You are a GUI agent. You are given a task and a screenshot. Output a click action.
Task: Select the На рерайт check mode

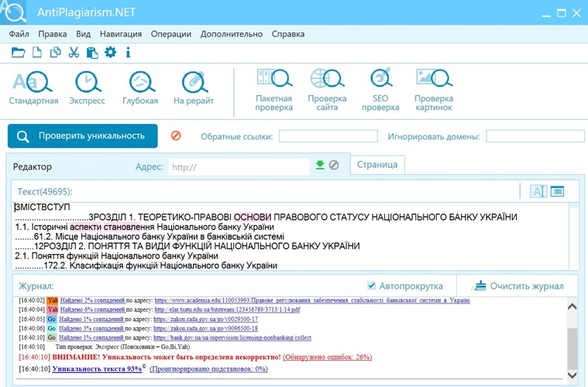[x=194, y=88]
